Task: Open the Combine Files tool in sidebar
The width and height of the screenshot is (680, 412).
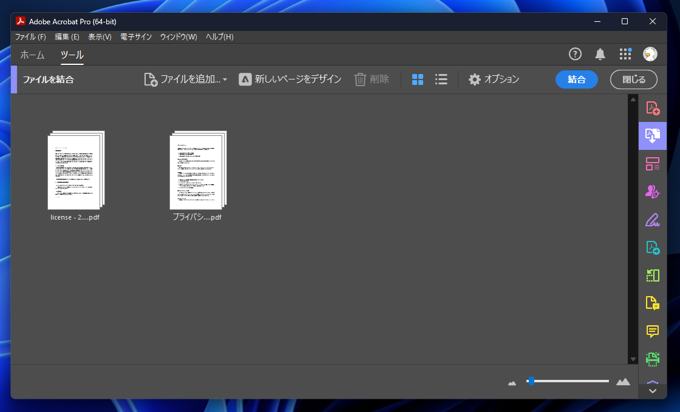Action: [x=653, y=136]
